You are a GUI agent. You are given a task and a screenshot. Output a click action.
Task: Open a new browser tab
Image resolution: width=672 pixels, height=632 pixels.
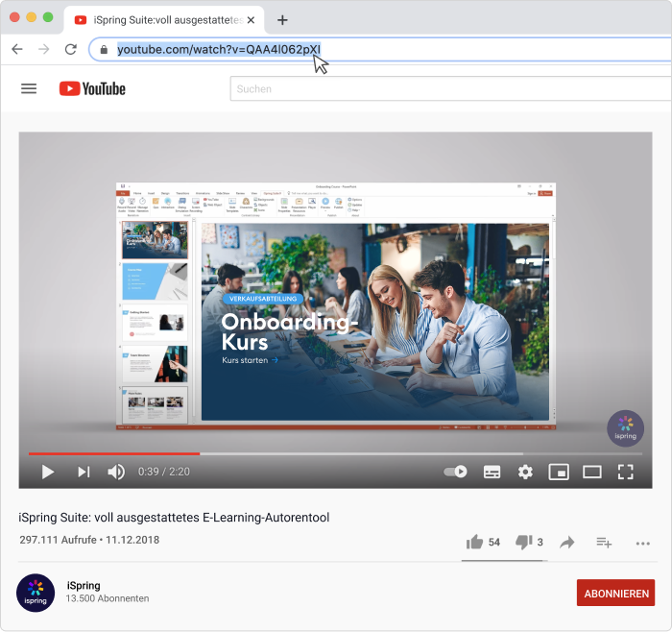282,20
